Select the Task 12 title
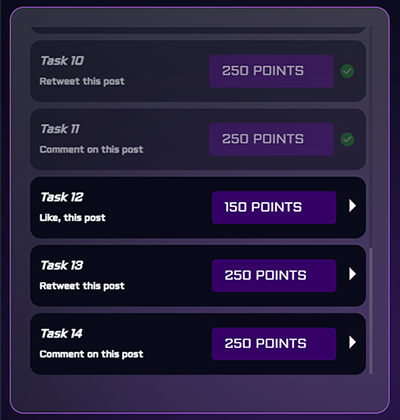The image size is (400, 420). 62,197
